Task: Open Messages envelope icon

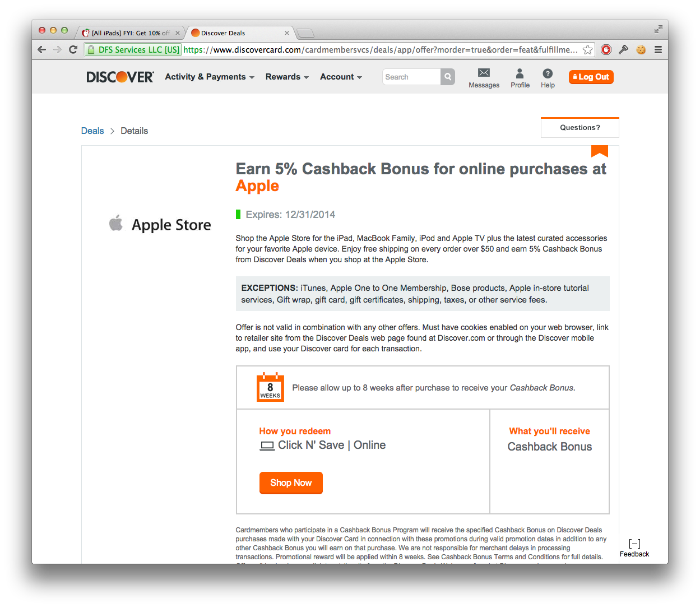Action: click(484, 73)
